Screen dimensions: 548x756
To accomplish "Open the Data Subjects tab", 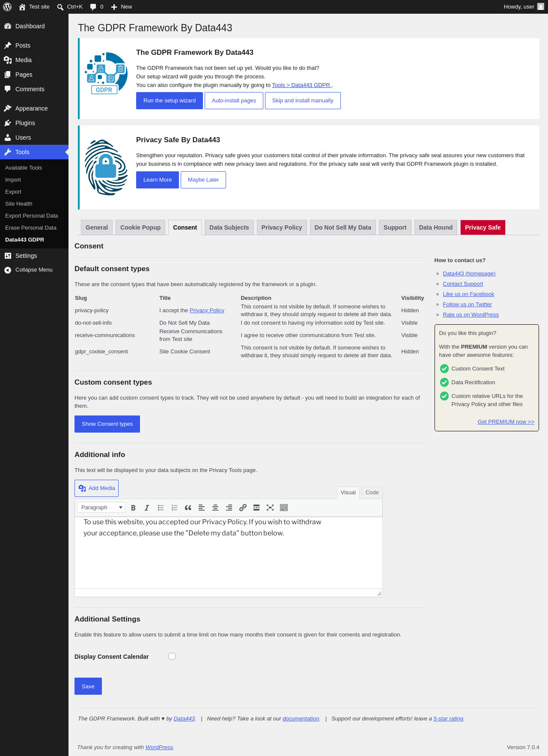I will [x=229, y=227].
